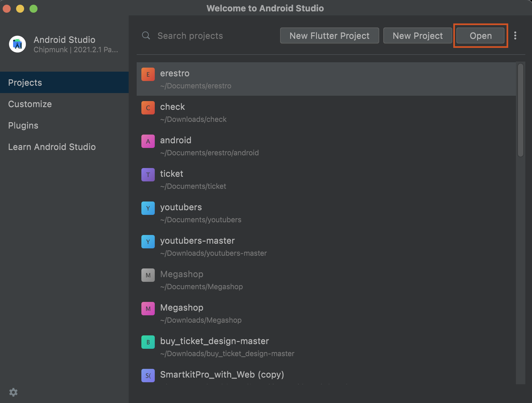This screenshot has height=403, width=532.
Task: Click the Y icon for youtubers-master
Action: (148, 242)
